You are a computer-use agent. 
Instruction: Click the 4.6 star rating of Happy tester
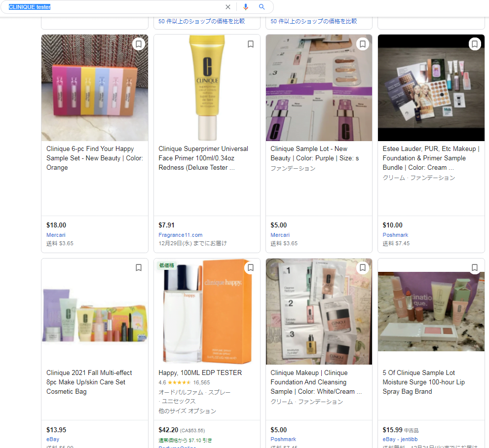click(175, 382)
